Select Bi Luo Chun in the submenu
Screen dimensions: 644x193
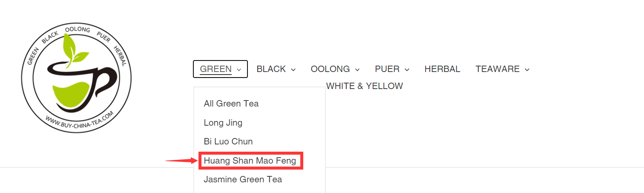point(228,141)
